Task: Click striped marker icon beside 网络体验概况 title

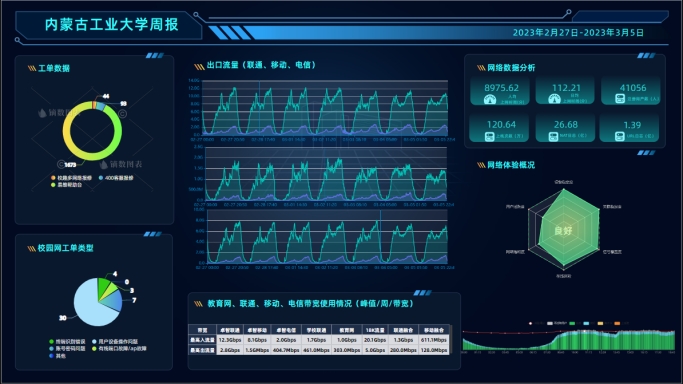Action: 481,165
